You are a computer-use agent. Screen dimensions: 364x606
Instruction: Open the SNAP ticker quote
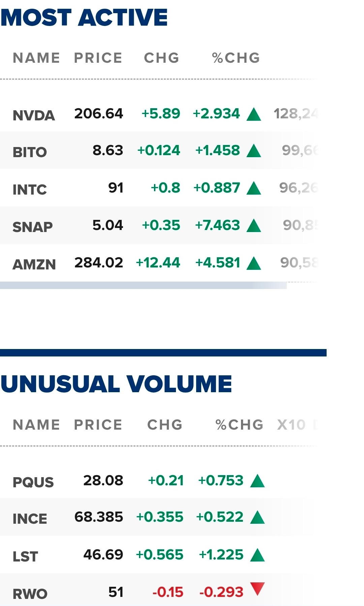[x=33, y=227]
